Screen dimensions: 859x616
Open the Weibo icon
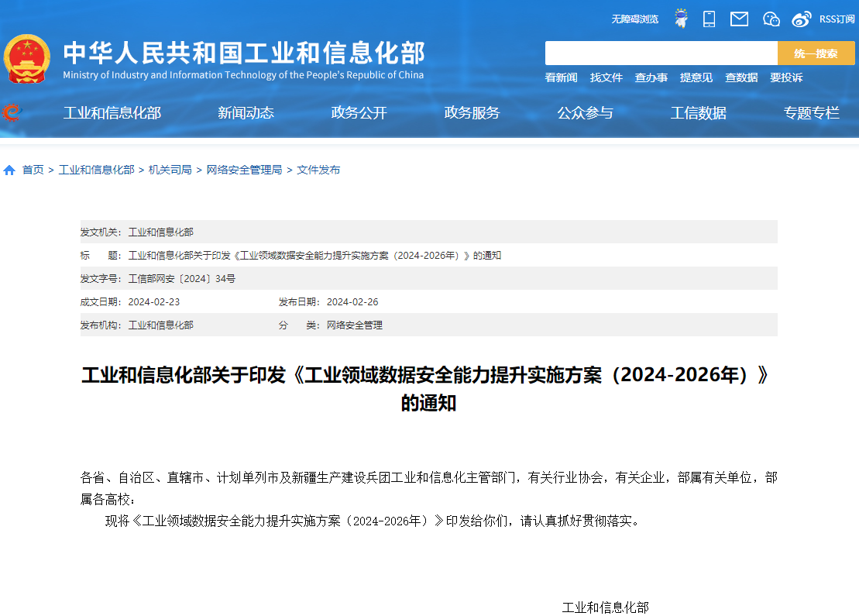pos(802,19)
